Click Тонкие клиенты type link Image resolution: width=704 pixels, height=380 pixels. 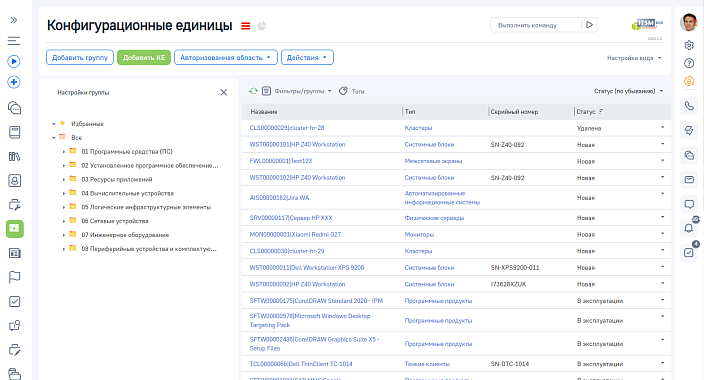pos(427,364)
